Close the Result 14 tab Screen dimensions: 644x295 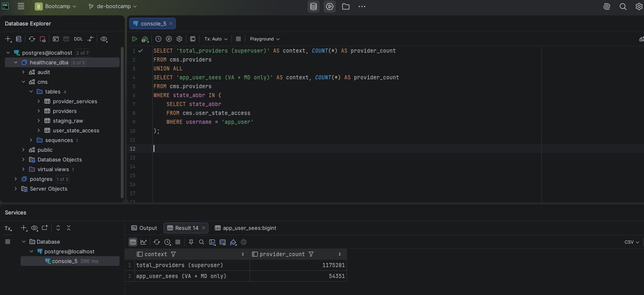coord(204,228)
